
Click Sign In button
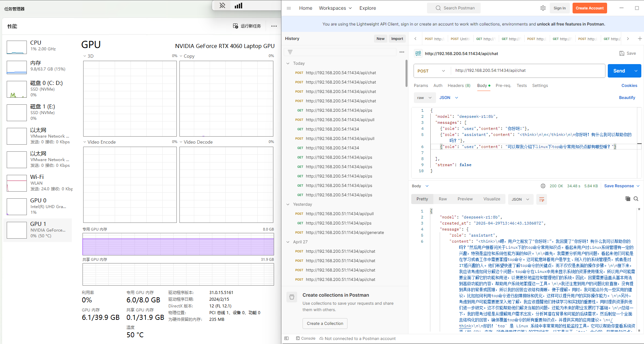click(x=559, y=8)
